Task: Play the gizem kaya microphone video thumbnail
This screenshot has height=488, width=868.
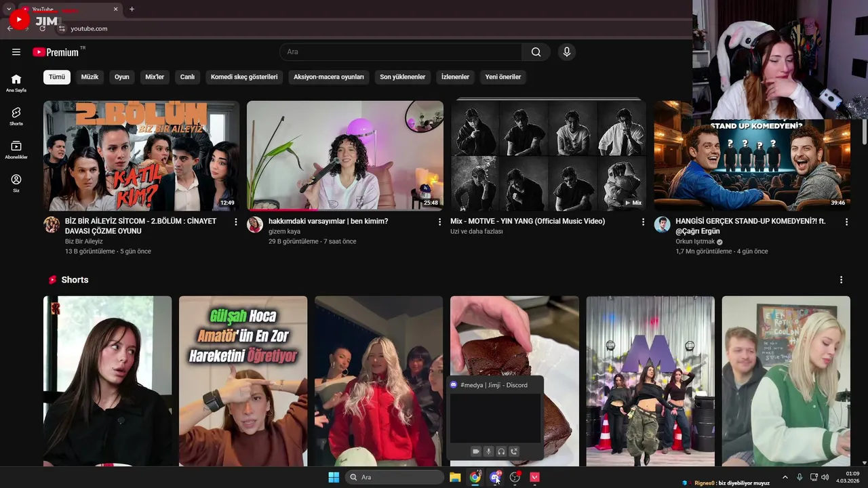Action: pyautogui.click(x=345, y=156)
